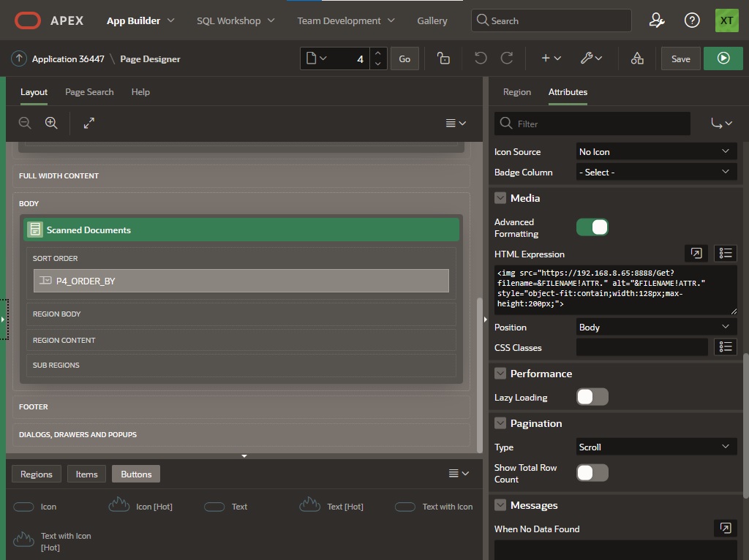This screenshot has height=560, width=749.
Task: Open HTML Expression code editor icon
Action: pos(696,254)
